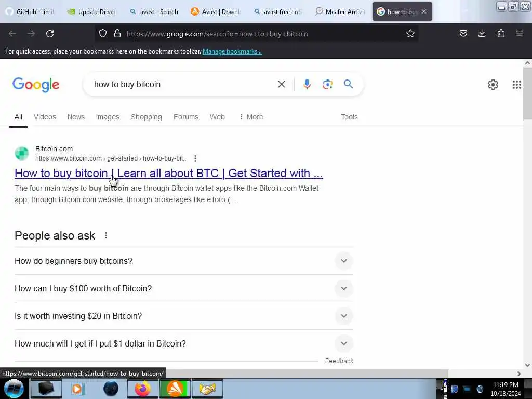The height and width of the screenshot is (399, 532).
Task: Open the Avast taskbar icon
Action: coord(175,389)
